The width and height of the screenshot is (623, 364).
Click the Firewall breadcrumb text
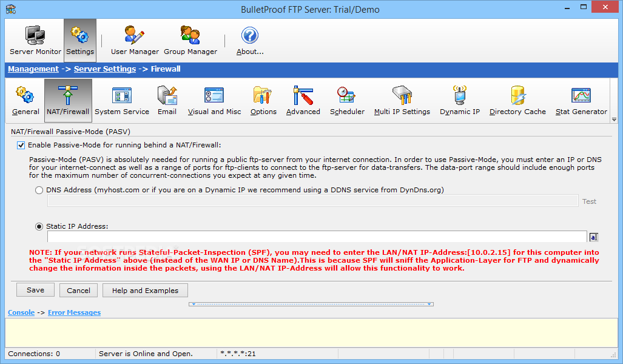tap(166, 69)
